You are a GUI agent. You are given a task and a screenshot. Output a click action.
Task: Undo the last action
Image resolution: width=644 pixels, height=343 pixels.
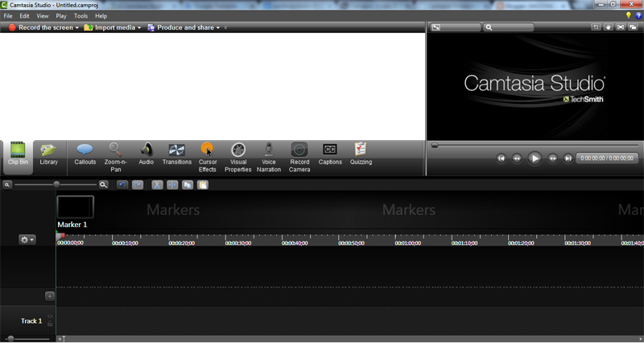coord(122,185)
